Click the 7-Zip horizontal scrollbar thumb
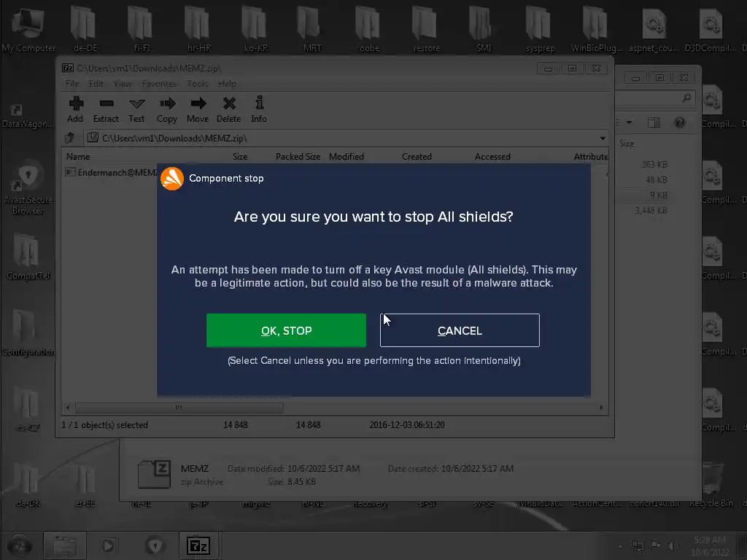 click(x=179, y=408)
